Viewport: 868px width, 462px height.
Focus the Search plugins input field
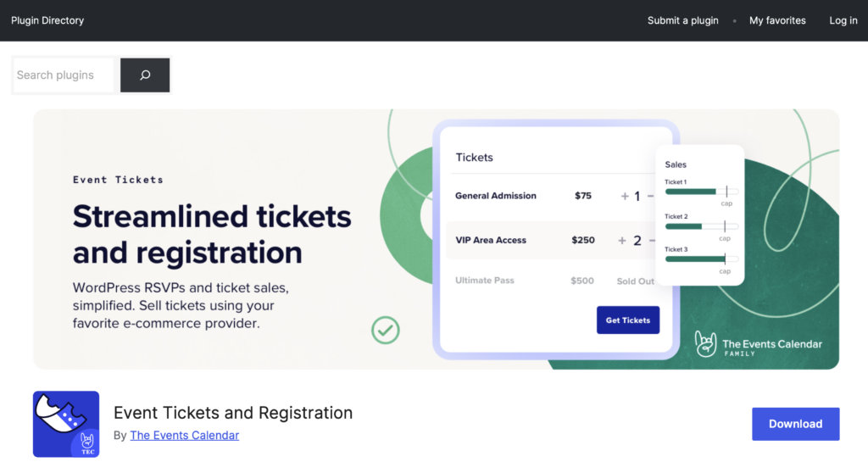pos(64,75)
